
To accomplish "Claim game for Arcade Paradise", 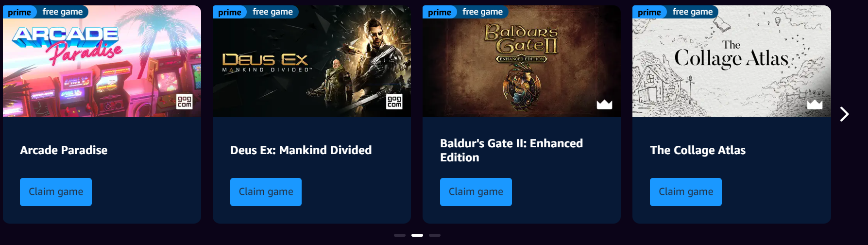I will click(x=56, y=192).
